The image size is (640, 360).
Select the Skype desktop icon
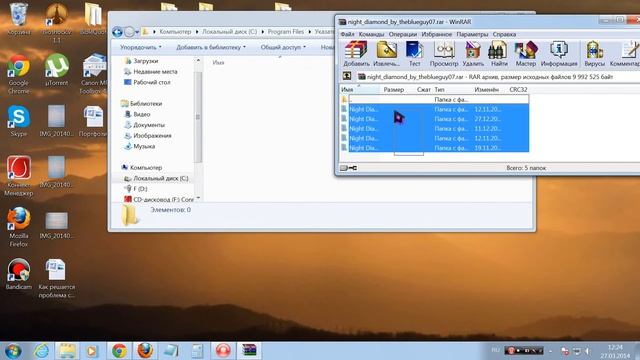click(18, 121)
